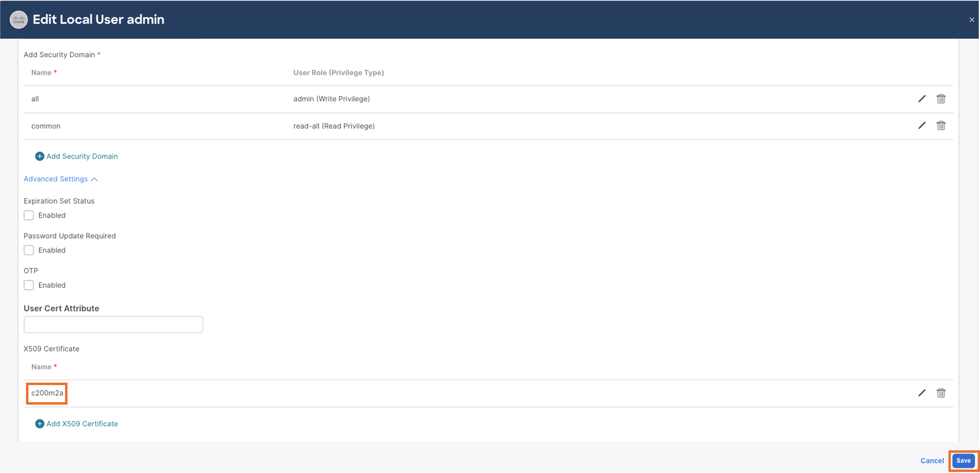Screen dimensions: 980x473
Task: Collapse the Advanced Settings section
Action: pos(60,179)
